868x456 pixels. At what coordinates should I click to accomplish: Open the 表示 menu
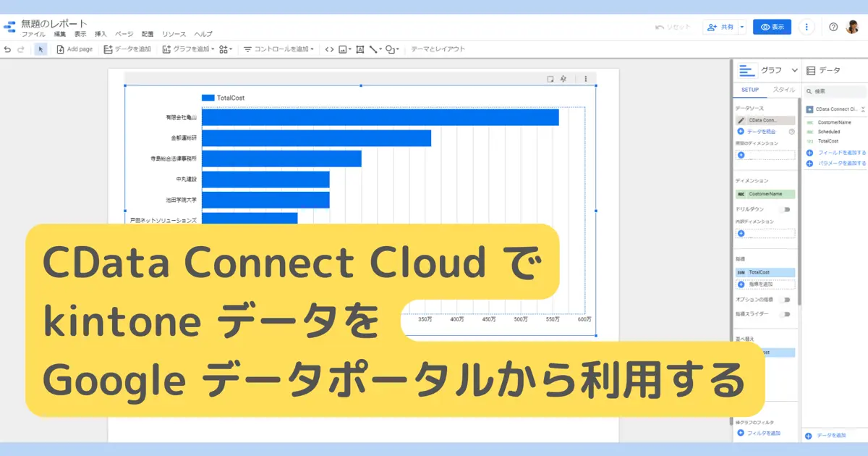[80, 34]
